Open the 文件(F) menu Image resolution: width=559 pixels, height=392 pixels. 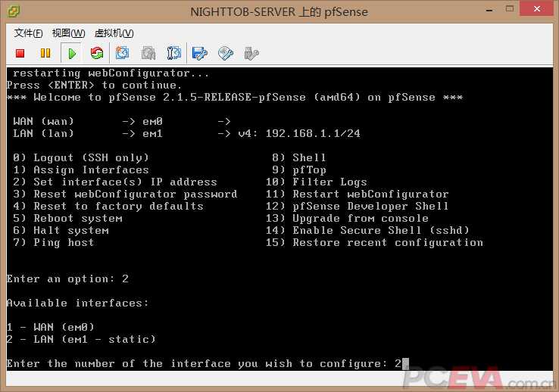tap(29, 33)
